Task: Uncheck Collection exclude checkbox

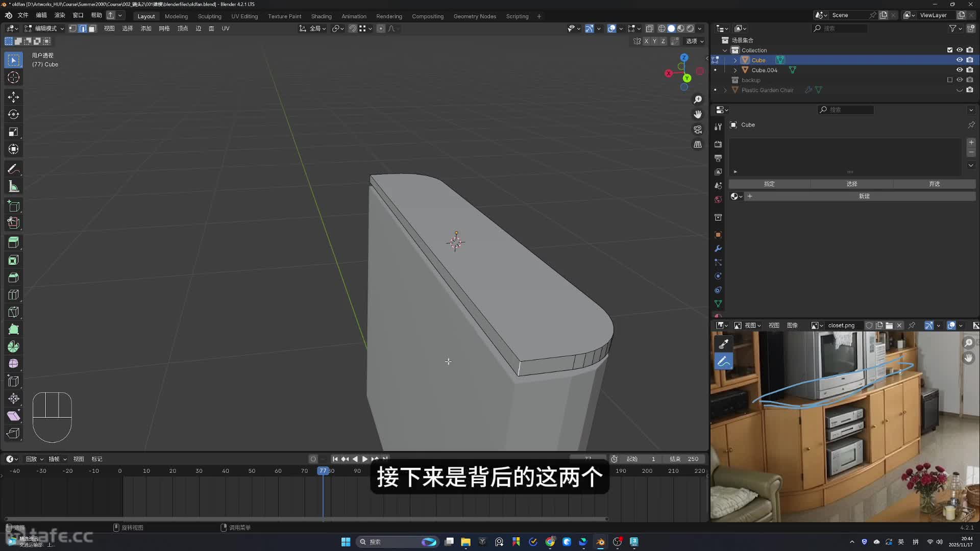Action: coord(950,50)
